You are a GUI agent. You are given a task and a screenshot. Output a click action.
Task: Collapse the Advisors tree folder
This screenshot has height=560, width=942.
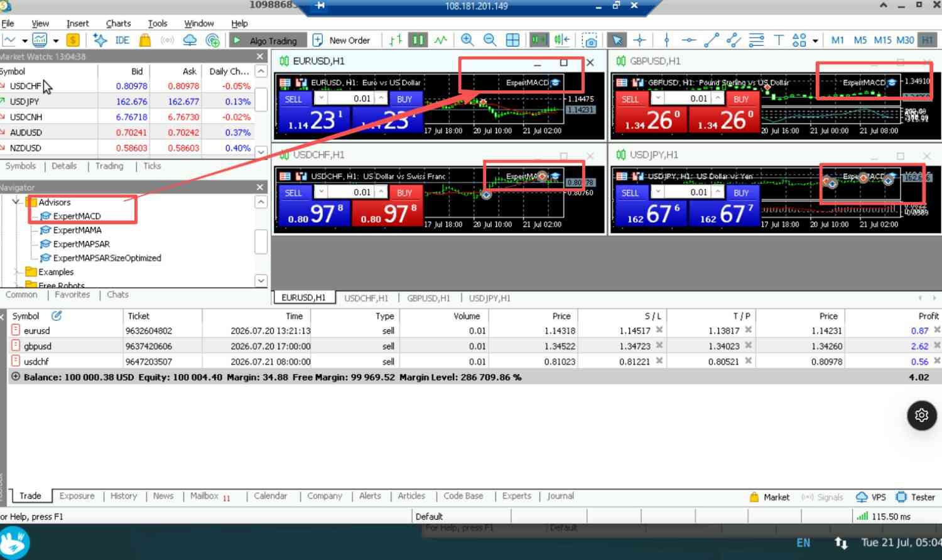coord(17,202)
